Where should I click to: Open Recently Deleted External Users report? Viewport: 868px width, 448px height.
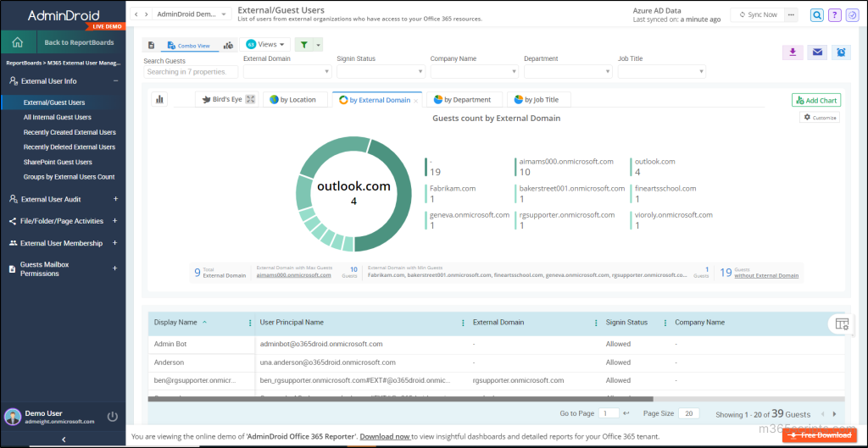pyautogui.click(x=70, y=147)
